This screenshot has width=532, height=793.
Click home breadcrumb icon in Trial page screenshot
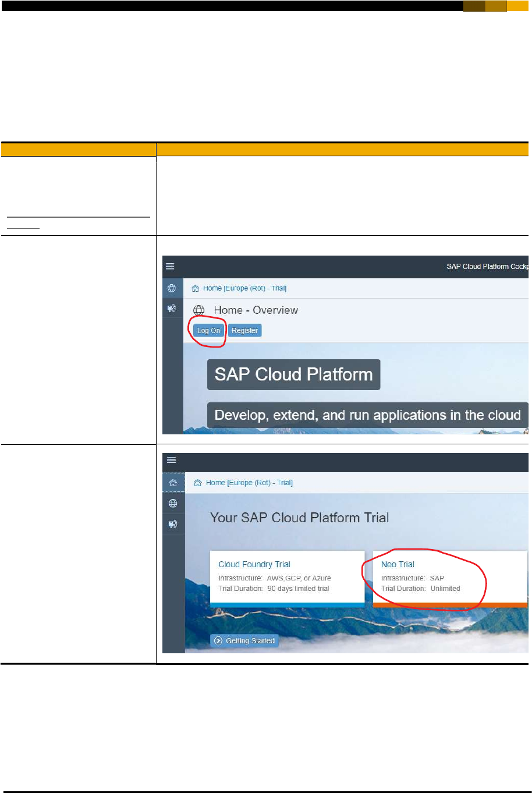click(198, 483)
